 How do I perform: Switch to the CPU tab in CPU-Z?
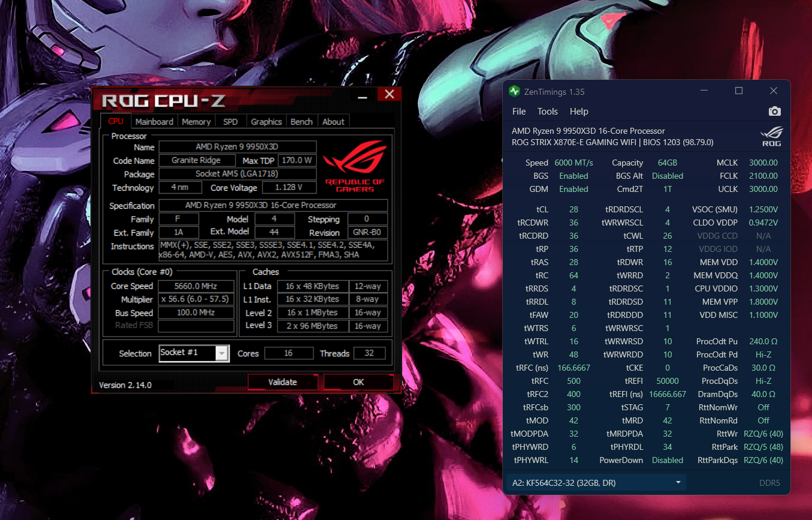tap(116, 121)
